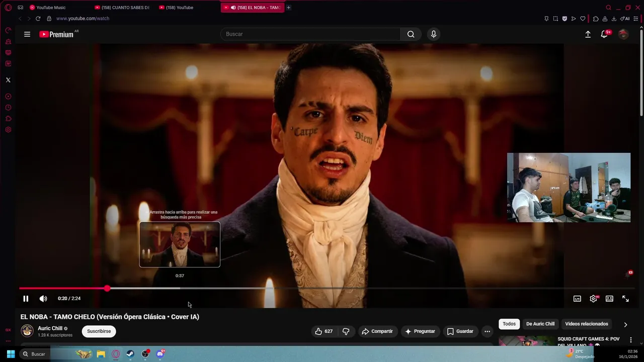Dislike the video
The height and width of the screenshot is (362, 644).
click(346, 331)
